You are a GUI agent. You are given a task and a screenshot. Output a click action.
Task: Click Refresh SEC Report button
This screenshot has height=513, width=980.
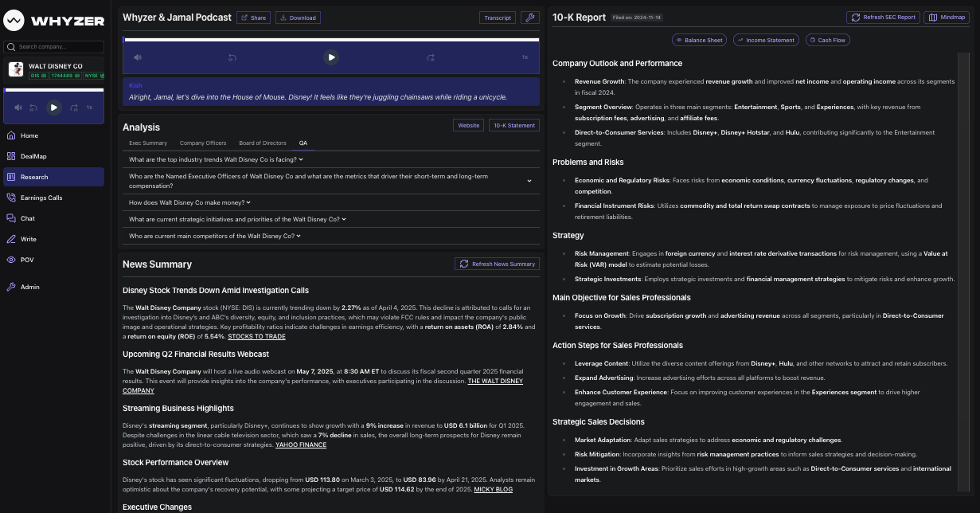[883, 18]
